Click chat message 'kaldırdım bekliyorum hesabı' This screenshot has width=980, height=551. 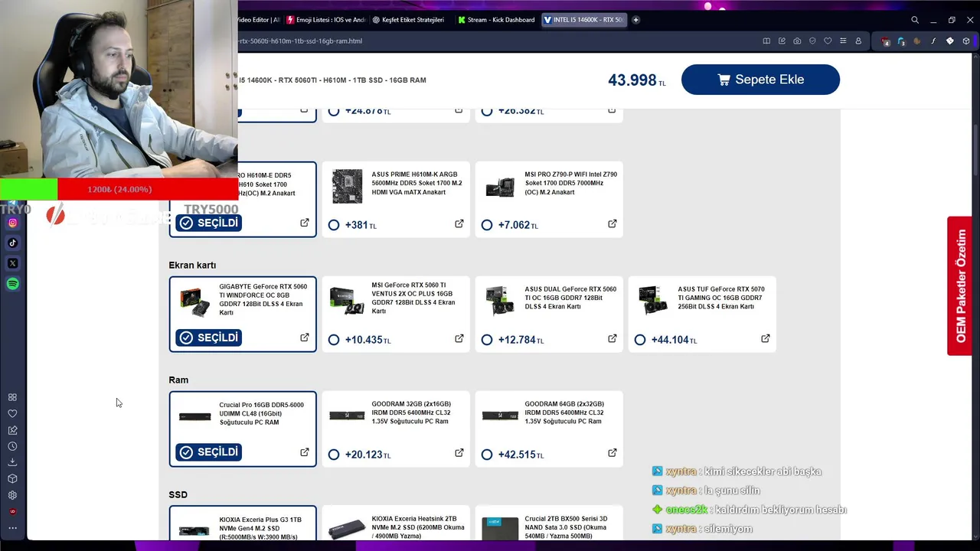(780, 510)
